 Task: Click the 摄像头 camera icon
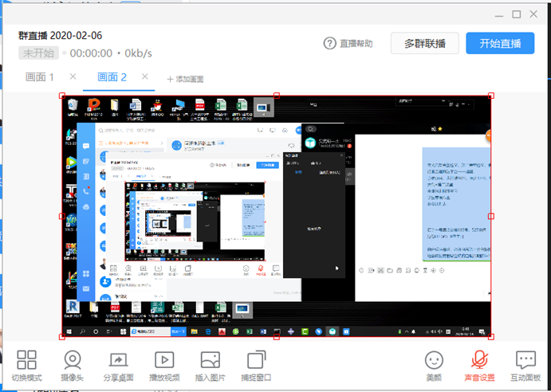pyautogui.click(x=73, y=360)
